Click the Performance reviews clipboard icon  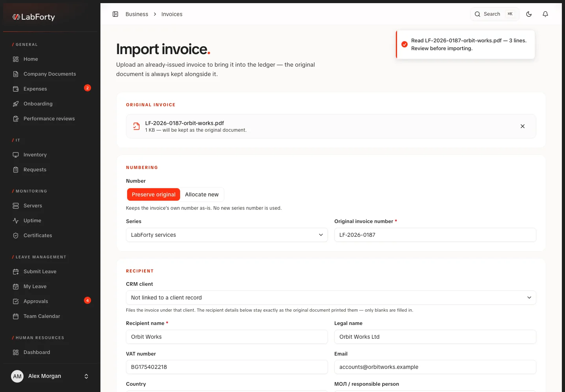pos(16,119)
